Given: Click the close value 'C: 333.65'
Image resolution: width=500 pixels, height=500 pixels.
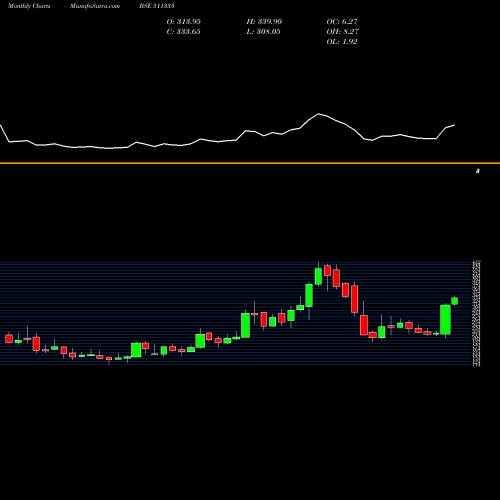Looking at the screenshot, I should [x=184, y=32].
